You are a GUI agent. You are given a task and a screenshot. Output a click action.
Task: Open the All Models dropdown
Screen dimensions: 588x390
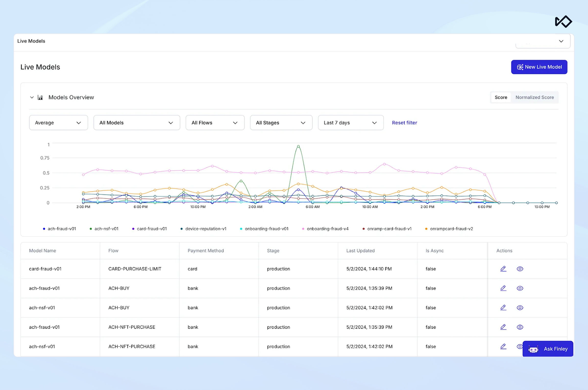(137, 123)
